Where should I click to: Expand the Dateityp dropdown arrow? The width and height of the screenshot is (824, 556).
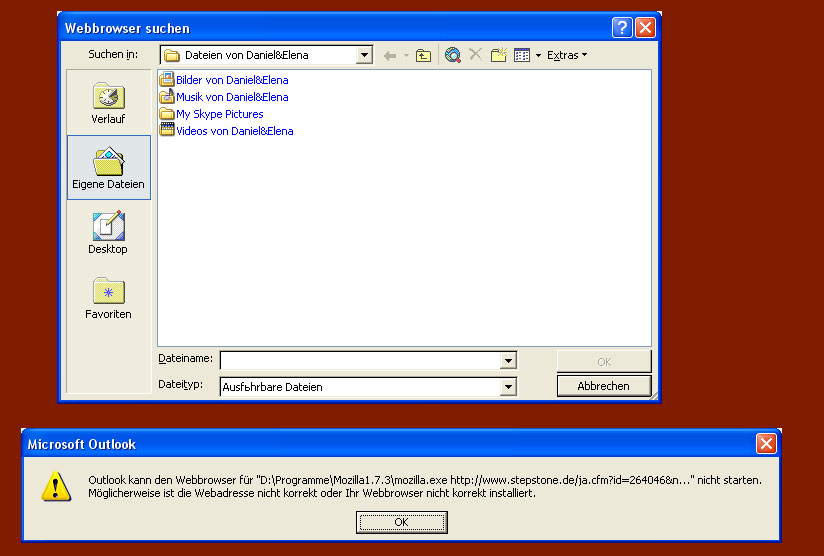click(508, 387)
